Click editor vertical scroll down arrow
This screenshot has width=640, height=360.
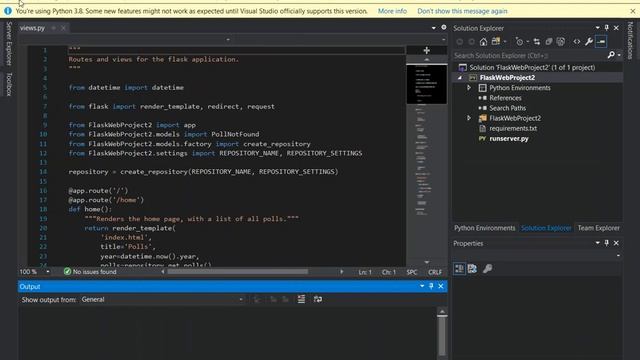click(x=427, y=262)
